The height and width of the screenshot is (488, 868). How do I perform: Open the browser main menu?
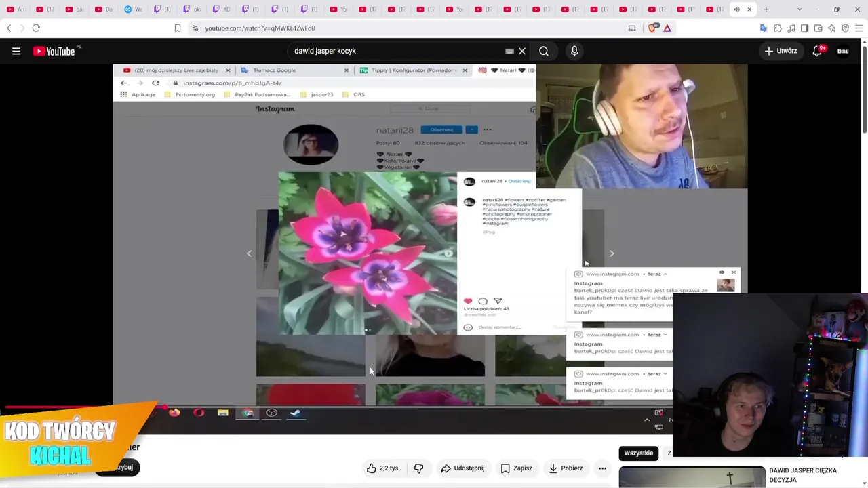[859, 28]
